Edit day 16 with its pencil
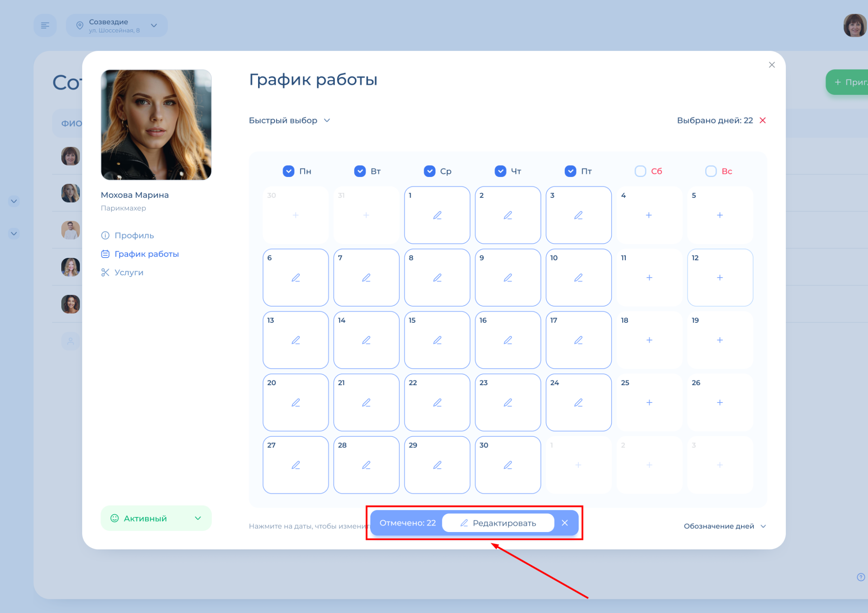Image resolution: width=868 pixels, height=613 pixels. pyautogui.click(x=508, y=340)
